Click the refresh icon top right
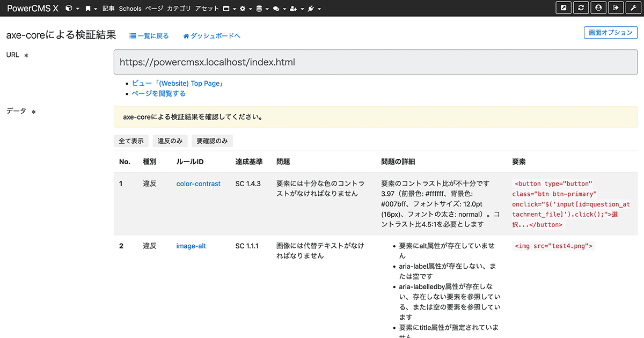Image resolution: width=644 pixels, height=338 pixels. (x=581, y=8)
